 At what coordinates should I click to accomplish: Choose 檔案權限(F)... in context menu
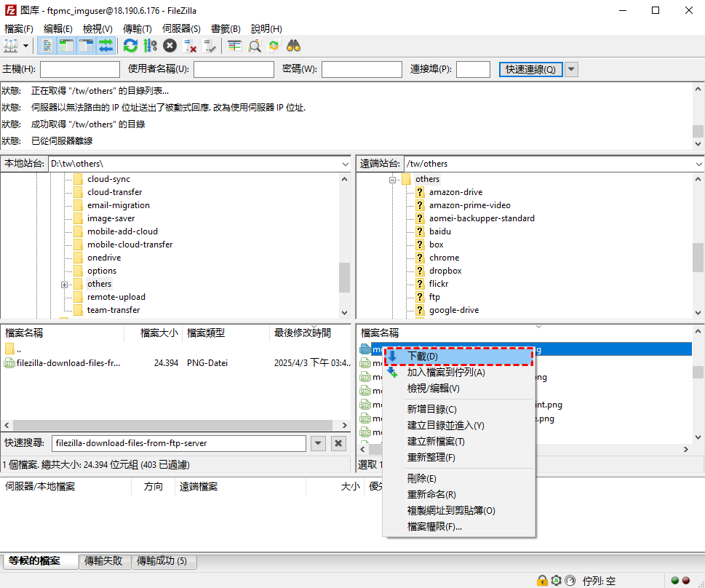tap(458, 526)
